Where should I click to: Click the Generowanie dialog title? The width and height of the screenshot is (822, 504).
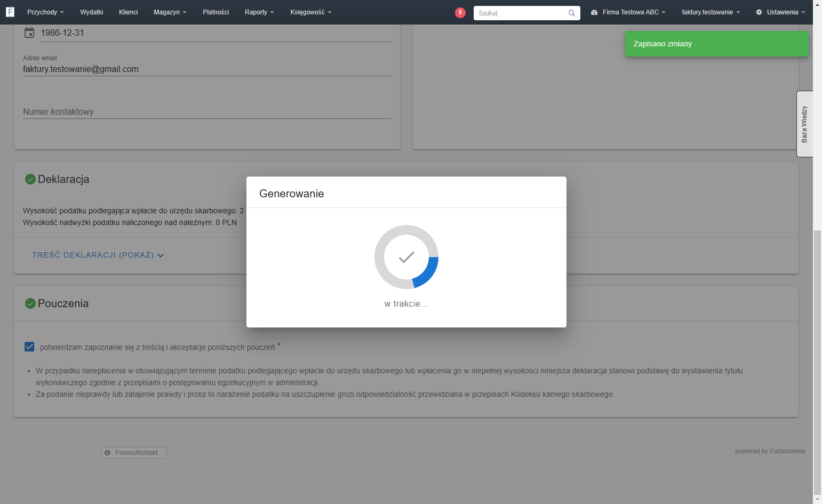pos(292,194)
